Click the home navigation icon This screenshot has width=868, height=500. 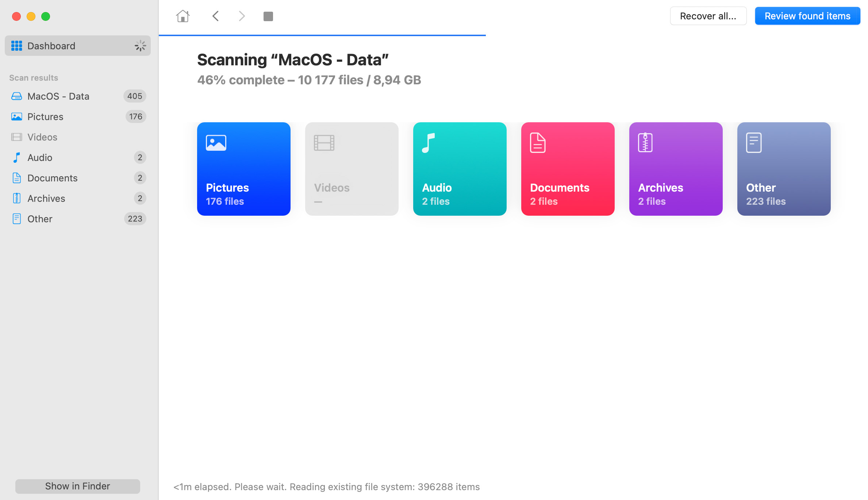pyautogui.click(x=183, y=16)
